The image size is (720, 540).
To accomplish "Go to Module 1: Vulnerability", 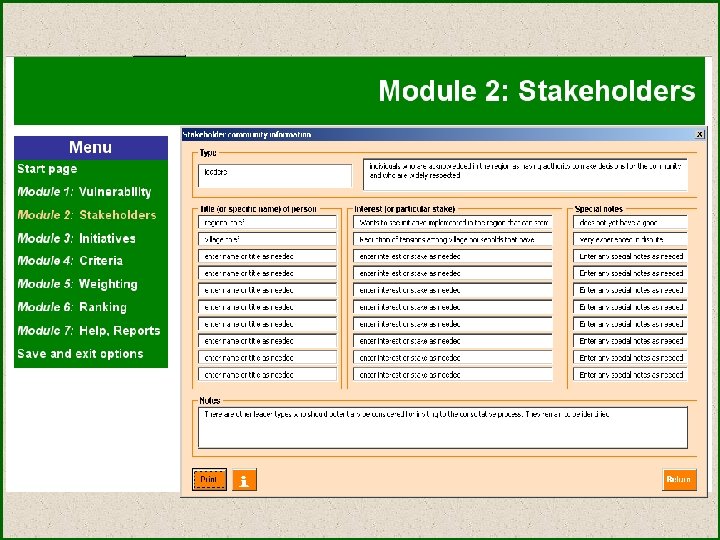I will tap(84, 192).
